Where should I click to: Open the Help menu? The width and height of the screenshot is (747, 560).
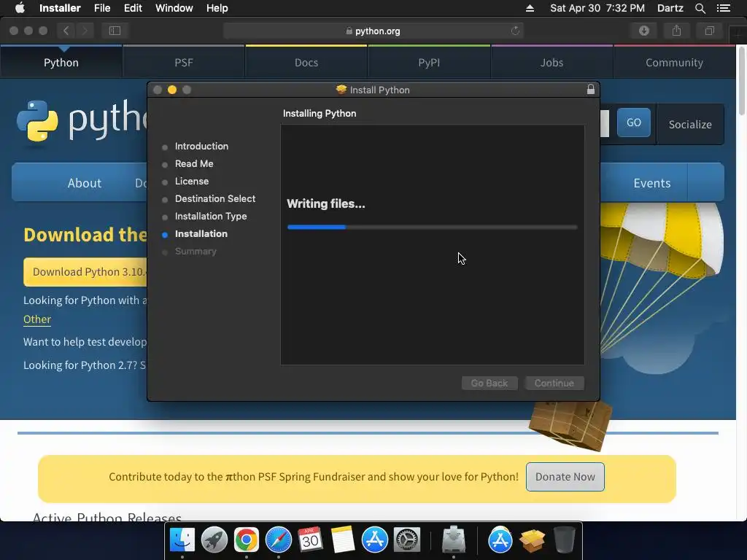217,8
